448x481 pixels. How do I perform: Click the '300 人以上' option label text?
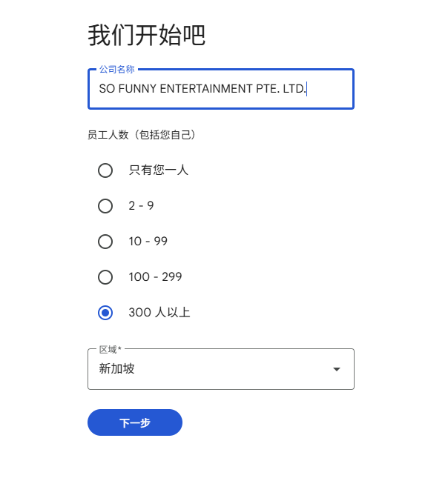point(159,313)
